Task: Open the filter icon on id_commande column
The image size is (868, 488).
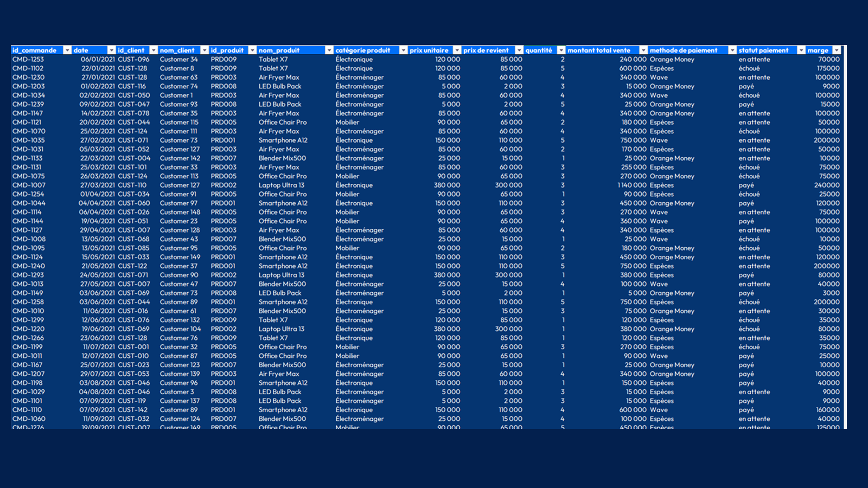Action: [x=67, y=50]
